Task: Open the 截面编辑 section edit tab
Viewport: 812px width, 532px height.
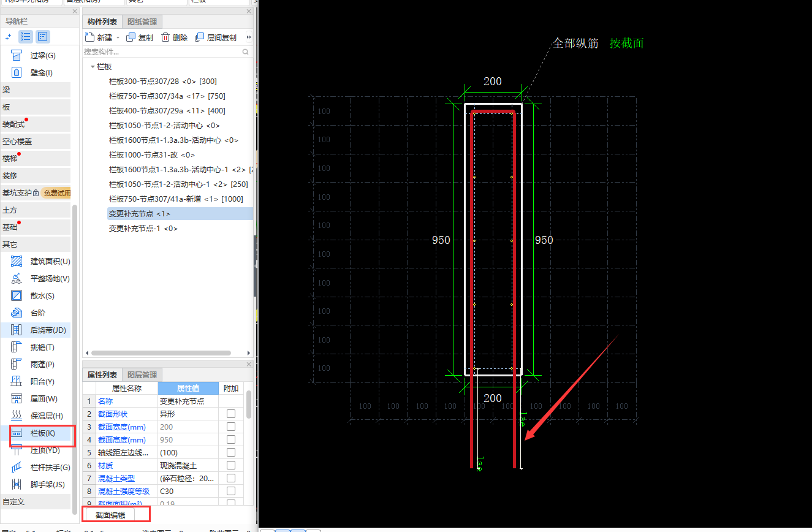Action: click(x=110, y=515)
